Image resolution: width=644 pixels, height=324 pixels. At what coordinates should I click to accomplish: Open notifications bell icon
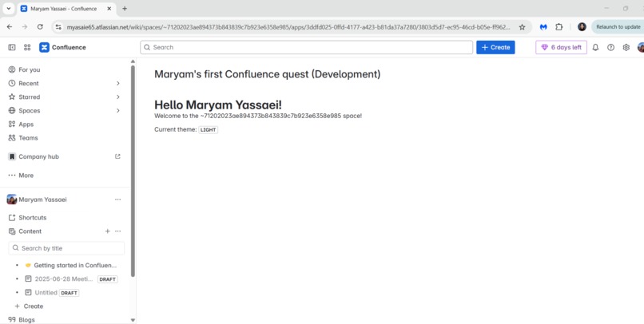pos(595,47)
